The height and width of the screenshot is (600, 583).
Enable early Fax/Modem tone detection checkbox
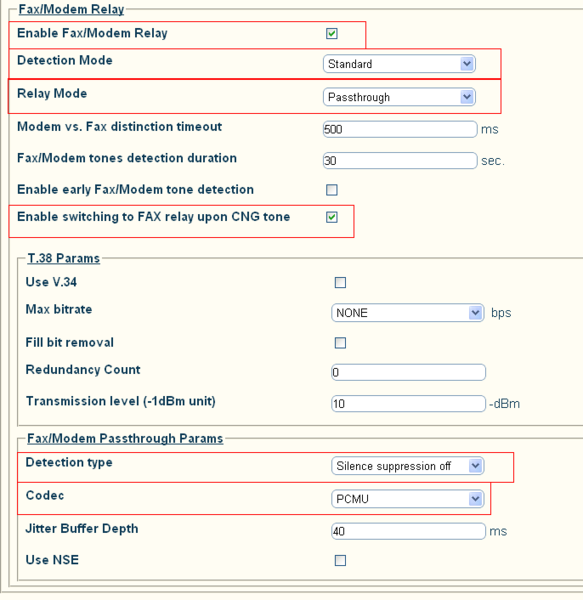(x=332, y=190)
